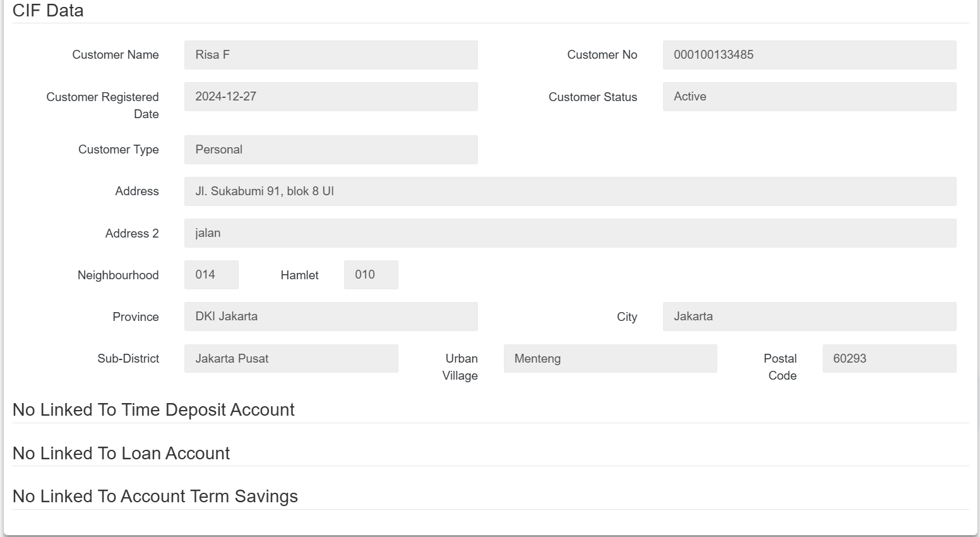The image size is (980, 537).
Task: Click the Hamlet field showing 010
Action: tap(371, 275)
